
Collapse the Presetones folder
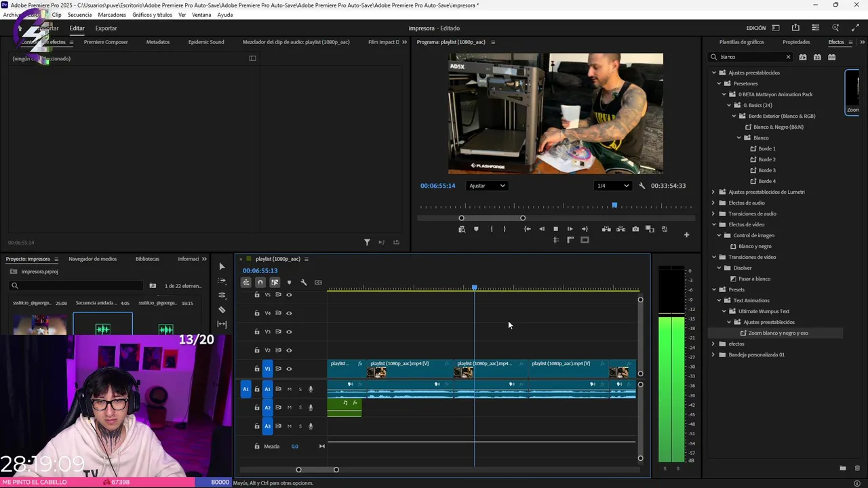719,83
